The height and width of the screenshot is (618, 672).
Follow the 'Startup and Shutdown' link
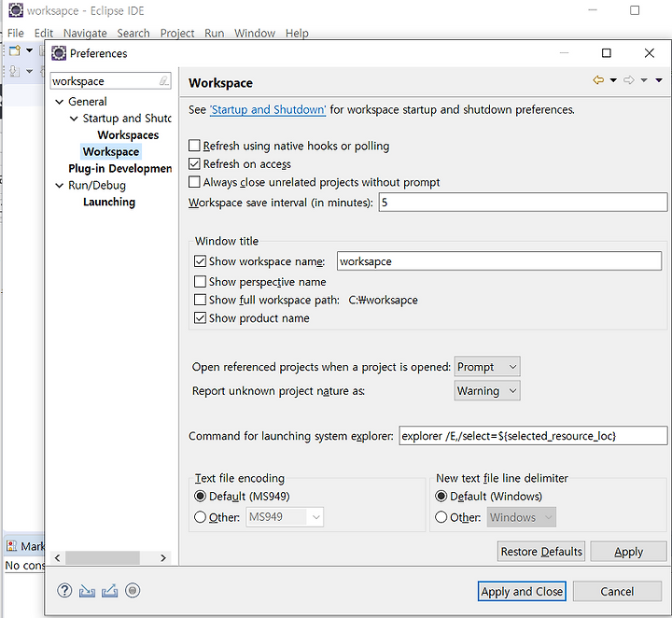point(268,110)
